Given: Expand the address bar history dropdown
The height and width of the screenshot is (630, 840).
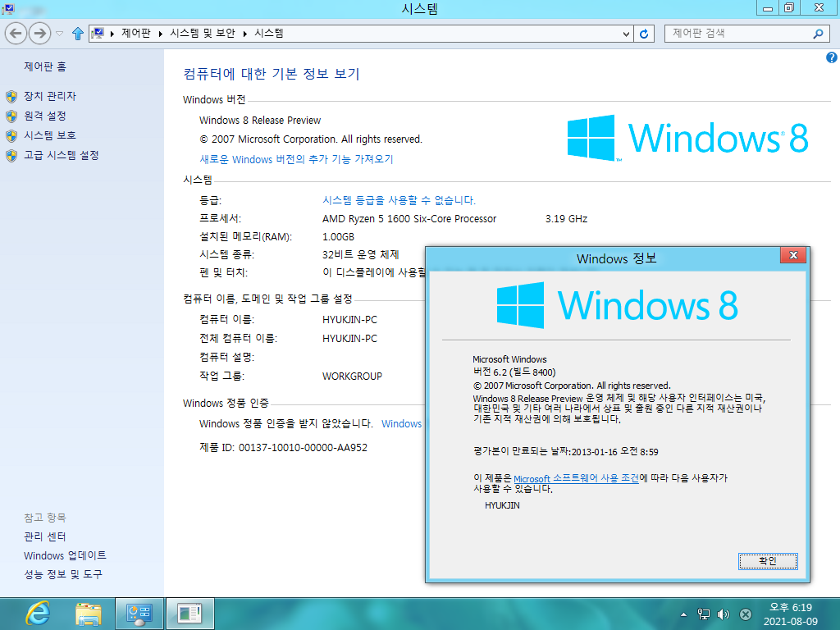Looking at the screenshot, I should (x=626, y=34).
